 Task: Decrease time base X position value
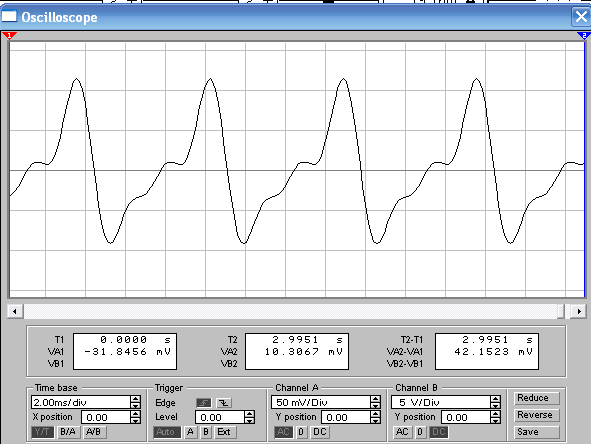(x=136, y=421)
